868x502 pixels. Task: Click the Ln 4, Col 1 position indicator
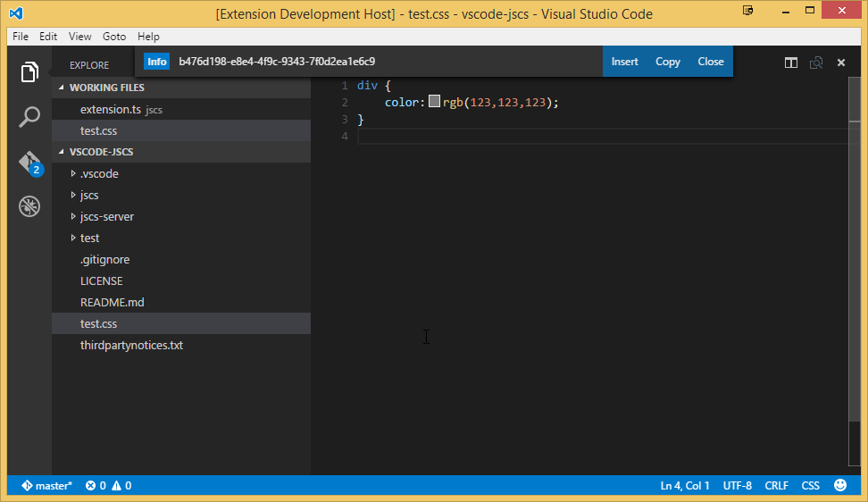pos(685,485)
